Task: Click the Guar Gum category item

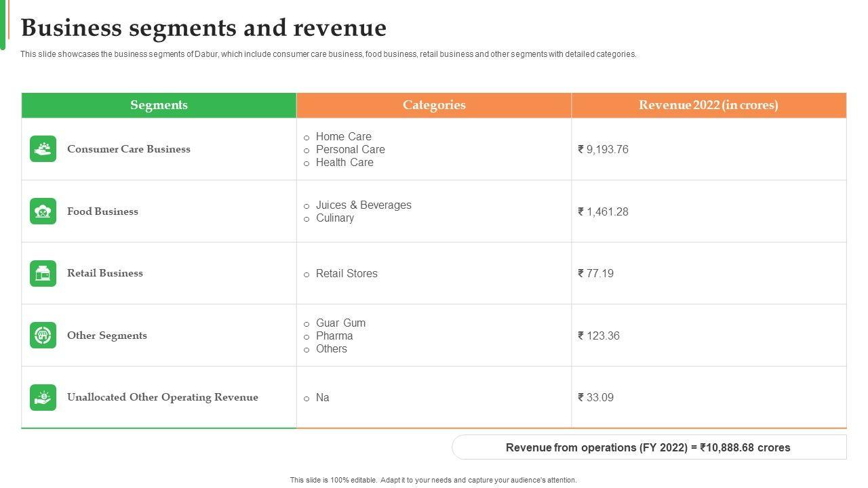Action: tap(340, 323)
